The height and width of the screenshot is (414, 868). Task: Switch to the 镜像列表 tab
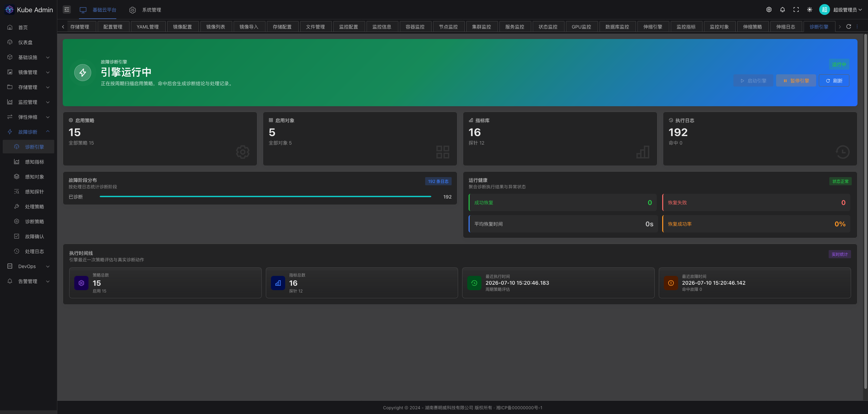click(x=216, y=27)
